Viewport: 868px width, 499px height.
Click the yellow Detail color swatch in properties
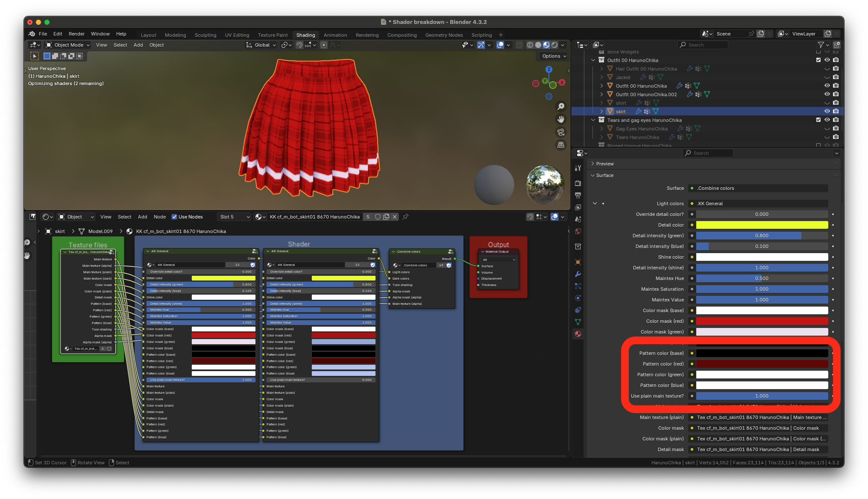762,225
